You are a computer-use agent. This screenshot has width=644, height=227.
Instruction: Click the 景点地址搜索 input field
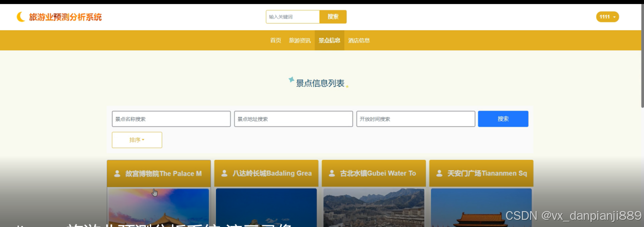click(294, 119)
